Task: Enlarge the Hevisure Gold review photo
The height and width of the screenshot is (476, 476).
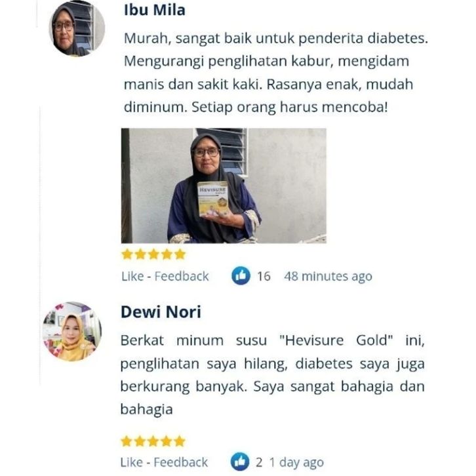Action: point(224,186)
